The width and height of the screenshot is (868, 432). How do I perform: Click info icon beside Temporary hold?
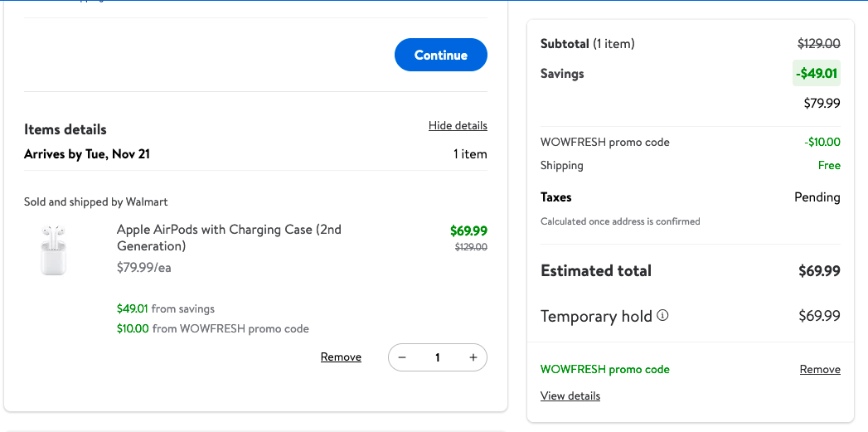(662, 316)
